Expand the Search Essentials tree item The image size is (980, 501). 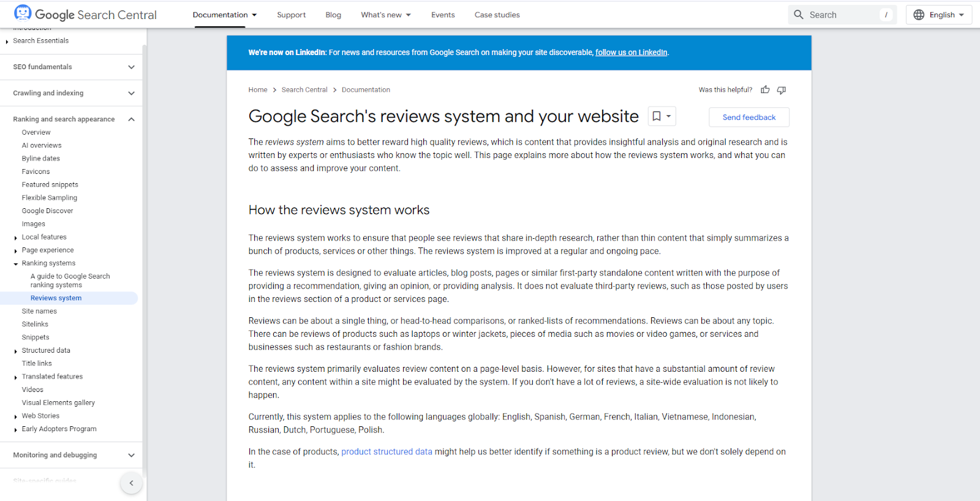(7, 42)
